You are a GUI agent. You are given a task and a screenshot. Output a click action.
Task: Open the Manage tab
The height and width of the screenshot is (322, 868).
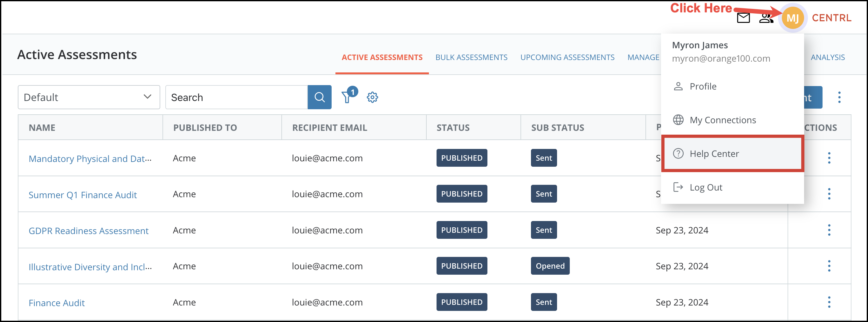(x=643, y=57)
